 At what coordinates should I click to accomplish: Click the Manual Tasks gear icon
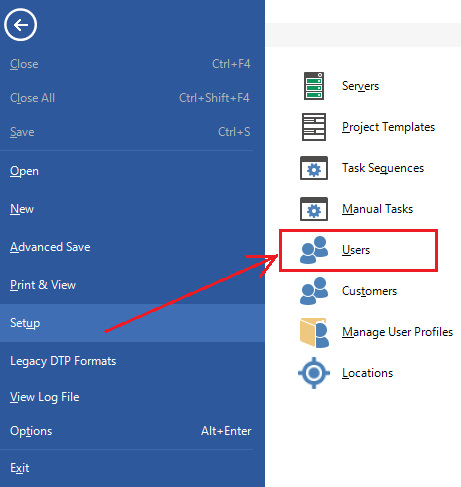point(314,209)
